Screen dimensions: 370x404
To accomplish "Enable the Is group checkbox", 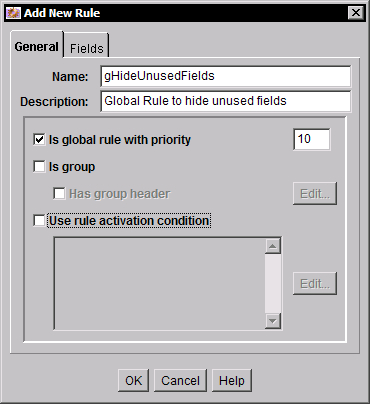I will pyautogui.click(x=39, y=166).
